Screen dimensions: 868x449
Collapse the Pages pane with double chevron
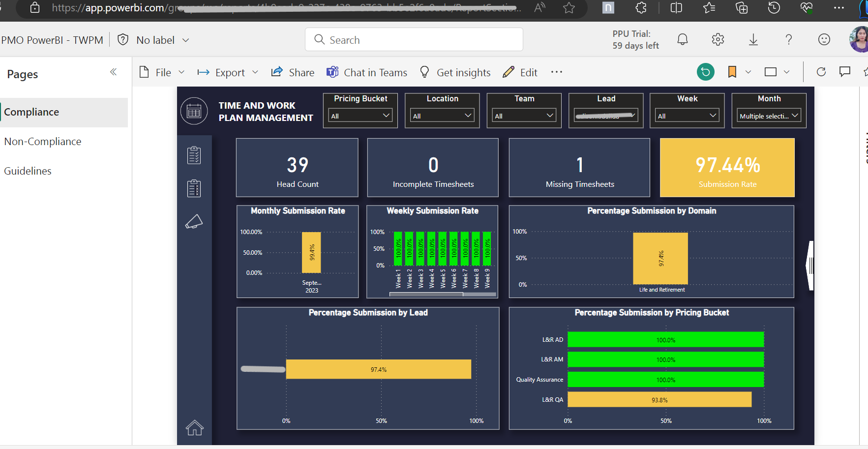tap(113, 72)
